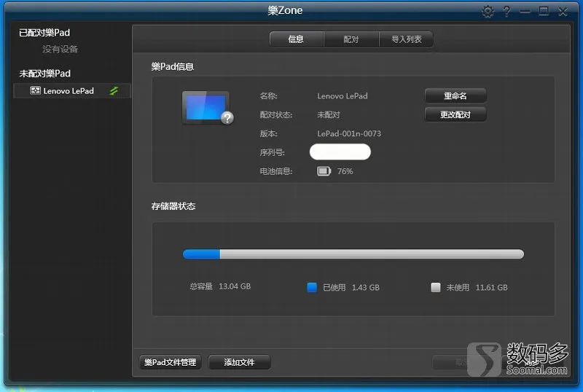583x392 pixels.
Task: Switch to the 配对 tab
Action: pyautogui.click(x=351, y=39)
